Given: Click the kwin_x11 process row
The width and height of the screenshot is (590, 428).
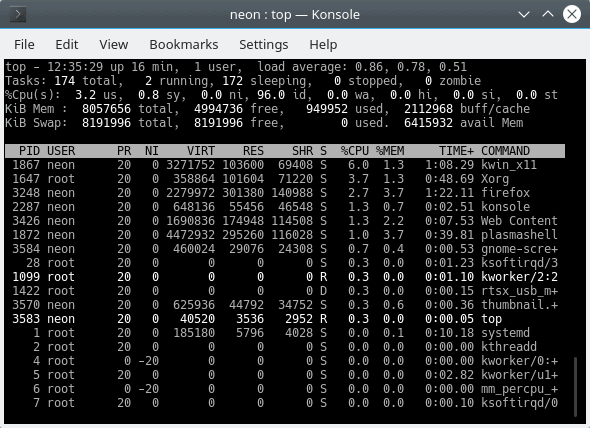Looking at the screenshot, I should [x=285, y=165].
